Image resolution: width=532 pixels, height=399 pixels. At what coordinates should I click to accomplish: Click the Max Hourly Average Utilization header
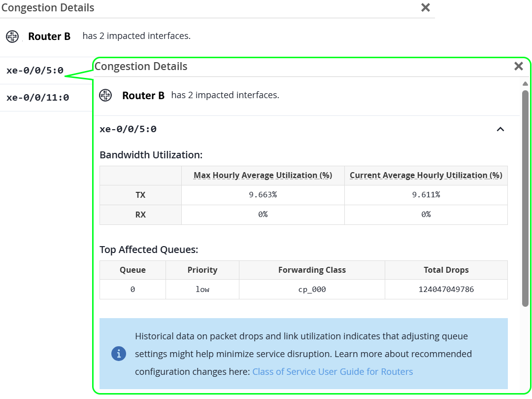click(x=263, y=175)
